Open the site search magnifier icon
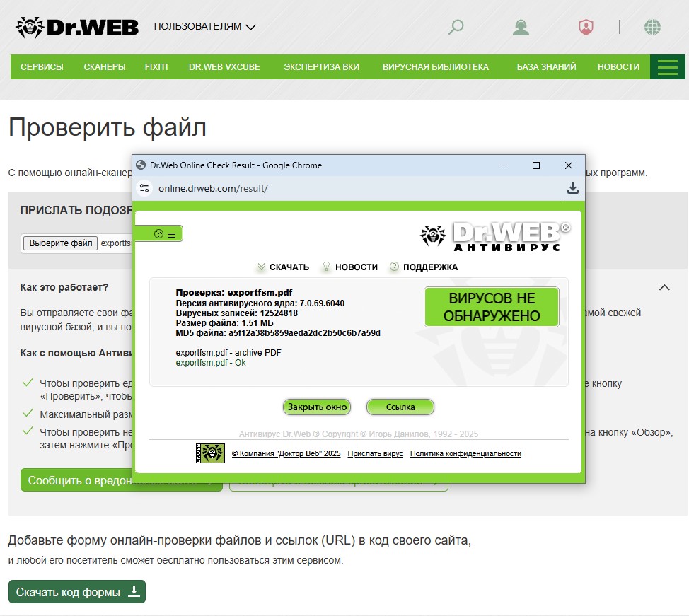Viewport: 689px width, 616px height. click(x=456, y=27)
